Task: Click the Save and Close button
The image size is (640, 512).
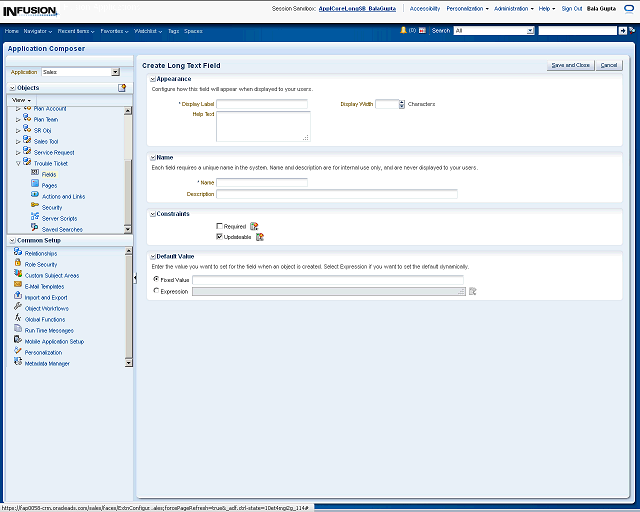Action: [570, 65]
